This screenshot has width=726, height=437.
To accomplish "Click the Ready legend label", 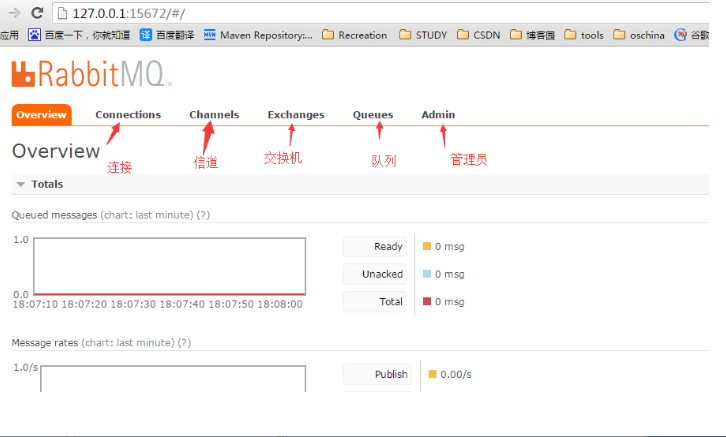I will point(375,246).
